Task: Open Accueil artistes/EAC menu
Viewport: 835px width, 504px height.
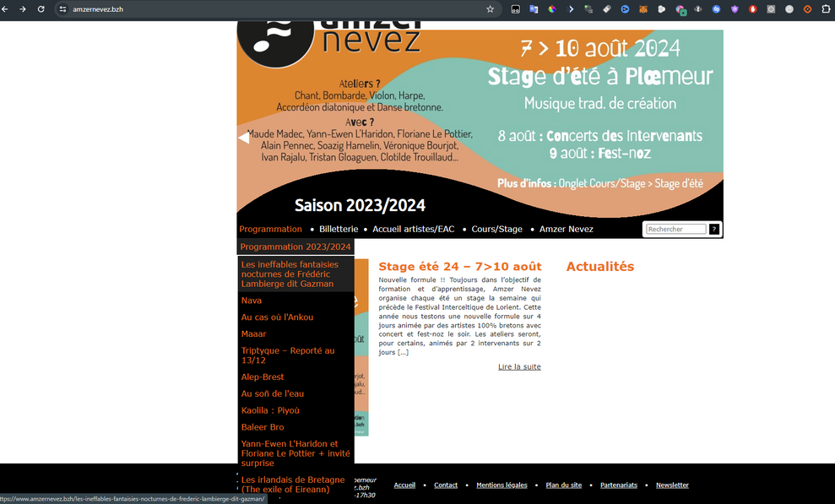Action: click(413, 229)
